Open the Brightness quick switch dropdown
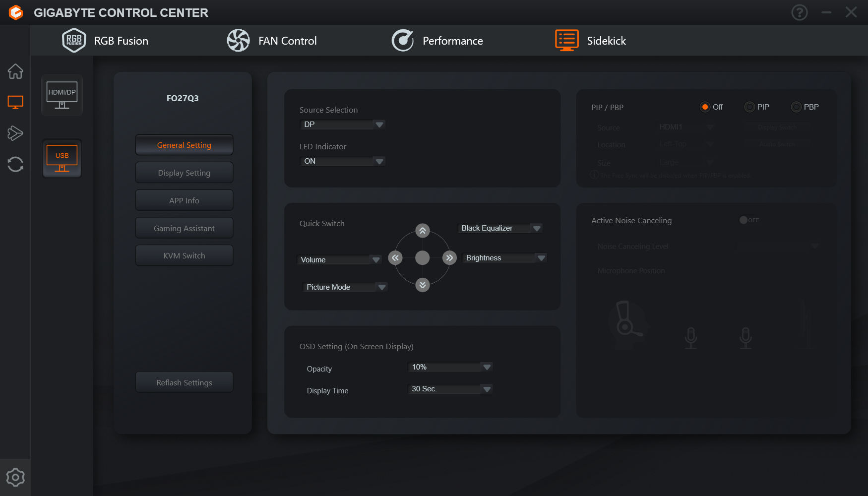Viewport: 868px width, 496px height. [x=504, y=258]
